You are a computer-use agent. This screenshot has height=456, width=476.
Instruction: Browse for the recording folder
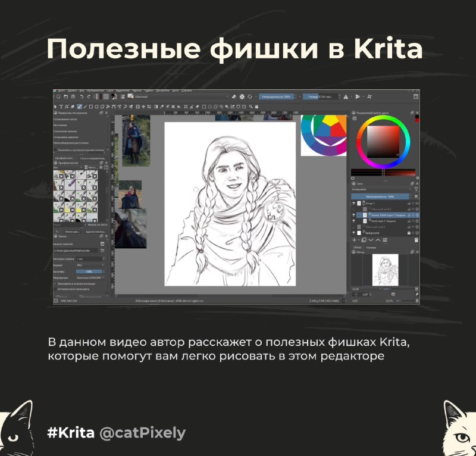pyautogui.click(x=102, y=251)
